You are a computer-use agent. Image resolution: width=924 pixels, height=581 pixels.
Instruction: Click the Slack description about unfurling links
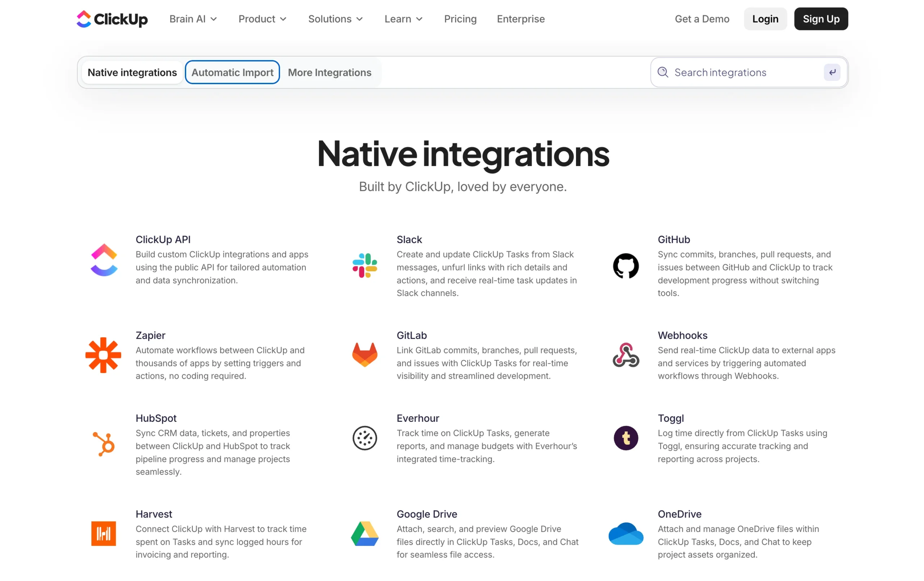pos(487,273)
